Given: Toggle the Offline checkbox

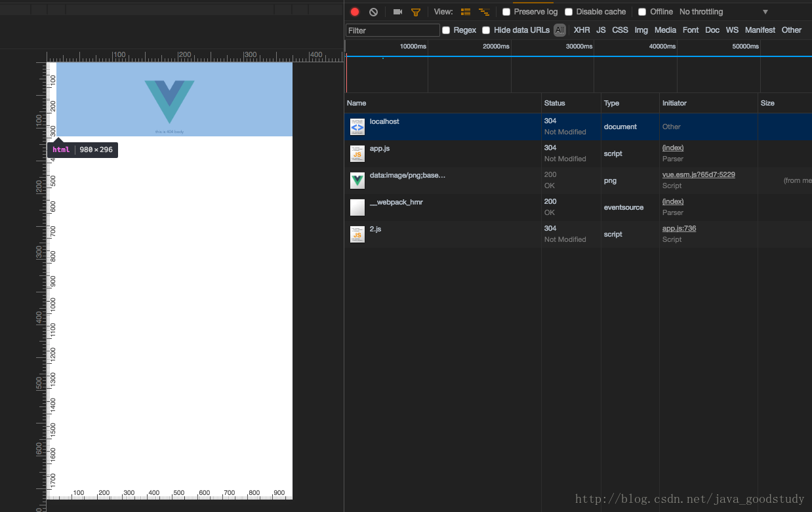Looking at the screenshot, I should click(642, 12).
